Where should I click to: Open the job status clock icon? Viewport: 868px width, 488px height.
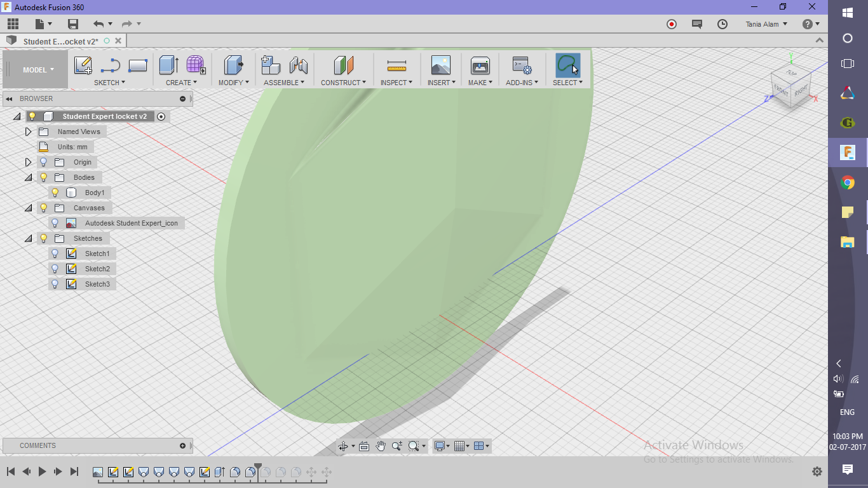722,24
